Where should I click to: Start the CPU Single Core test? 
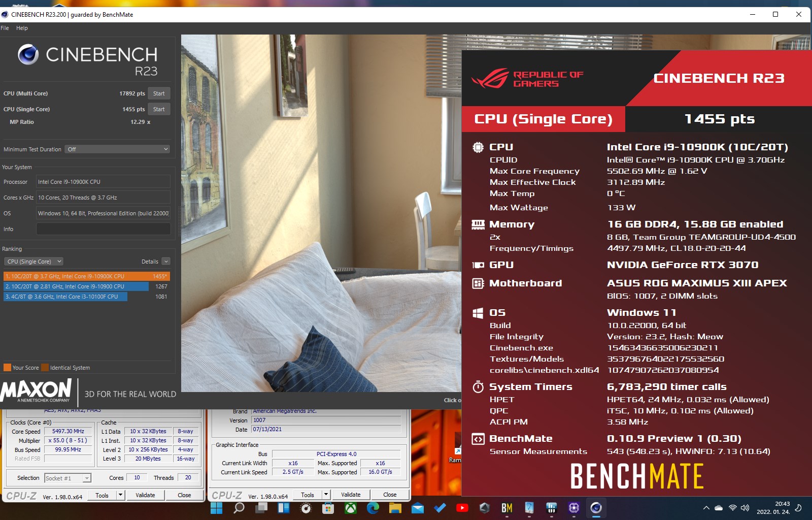click(x=159, y=109)
